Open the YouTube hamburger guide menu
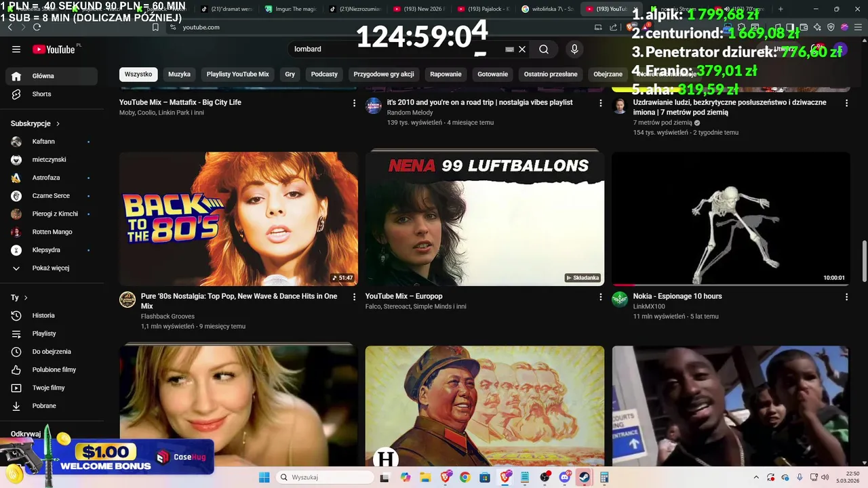The image size is (868, 488). 16,49
